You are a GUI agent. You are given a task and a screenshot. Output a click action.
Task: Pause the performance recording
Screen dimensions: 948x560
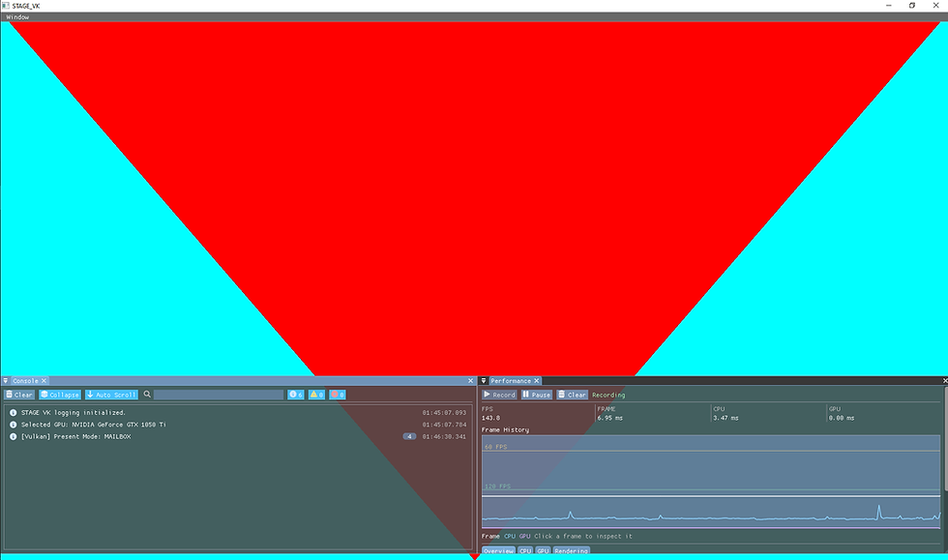click(x=536, y=395)
